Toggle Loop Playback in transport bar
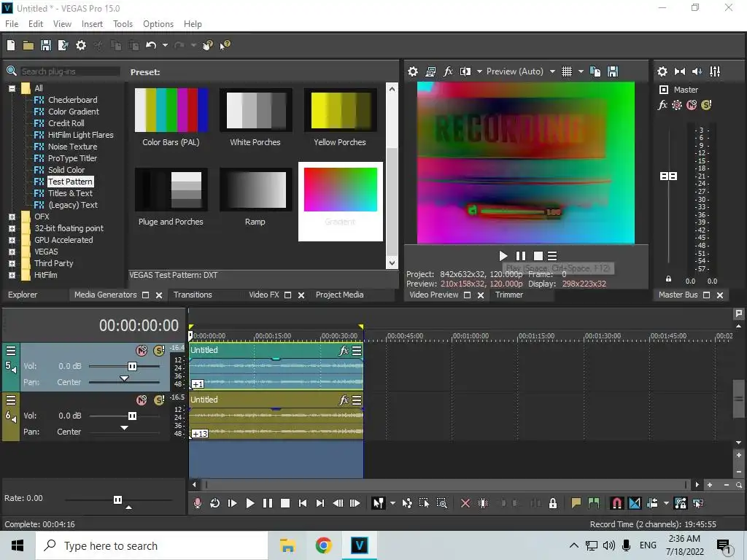The height and width of the screenshot is (560, 747). pos(215,503)
